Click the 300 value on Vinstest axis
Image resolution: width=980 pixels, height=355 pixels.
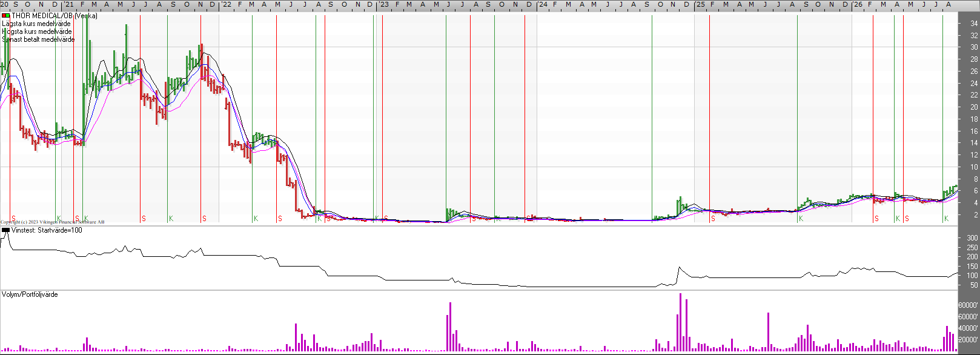[x=973, y=238]
